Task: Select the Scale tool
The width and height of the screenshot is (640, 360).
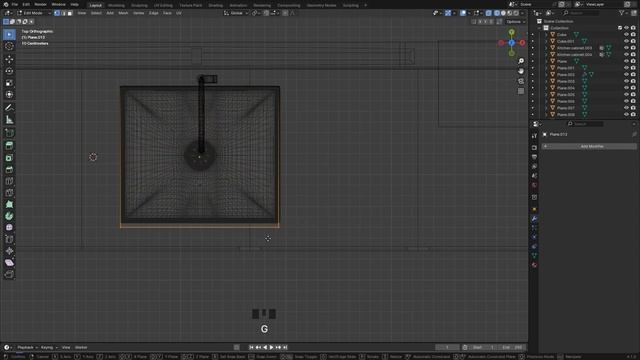Action: click(x=9, y=83)
